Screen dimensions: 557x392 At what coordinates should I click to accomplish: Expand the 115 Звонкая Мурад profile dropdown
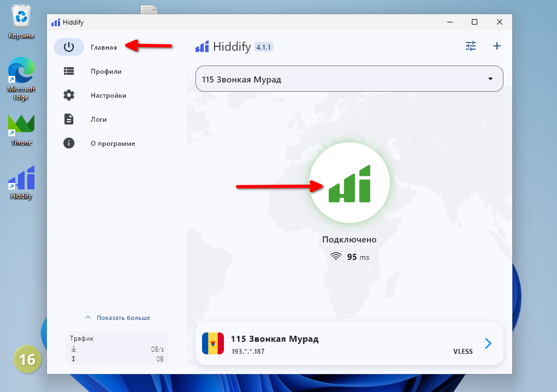point(349,79)
